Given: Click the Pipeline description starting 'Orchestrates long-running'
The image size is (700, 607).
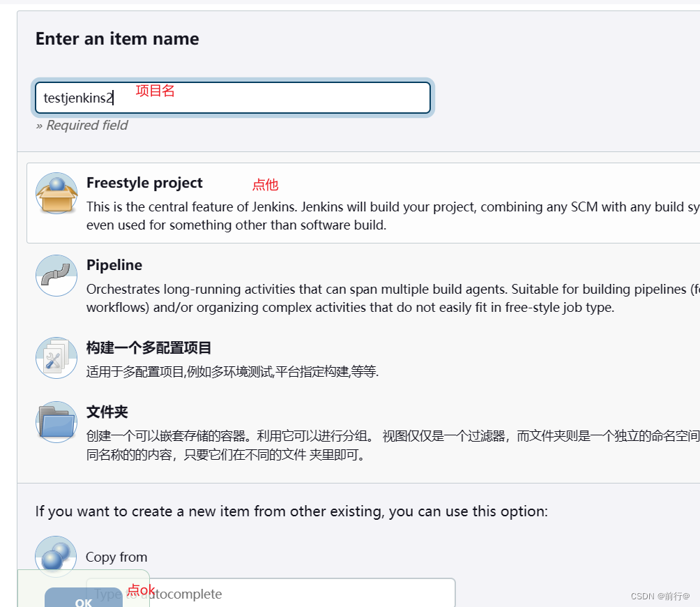Looking at the screenshot, I should pos(393,299).
